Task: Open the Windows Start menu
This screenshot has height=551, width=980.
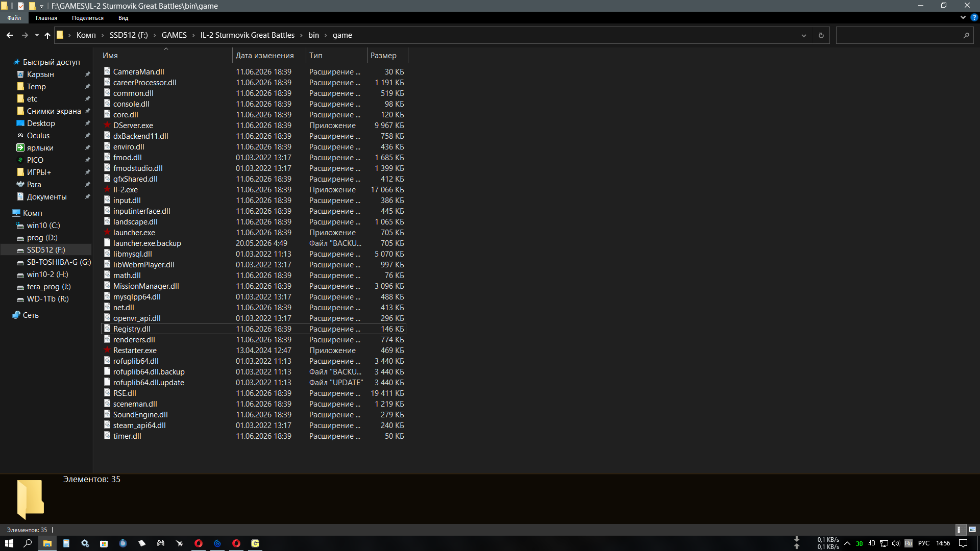Action: [x=9, y=543]
